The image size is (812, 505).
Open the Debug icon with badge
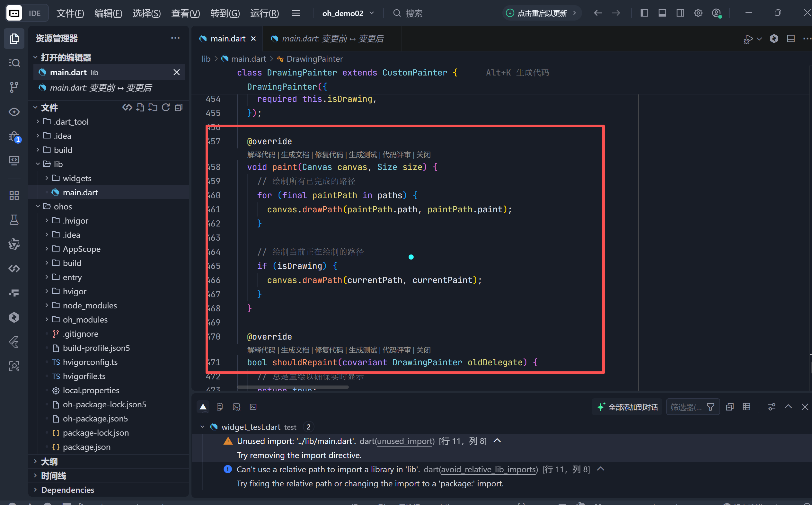14,136
